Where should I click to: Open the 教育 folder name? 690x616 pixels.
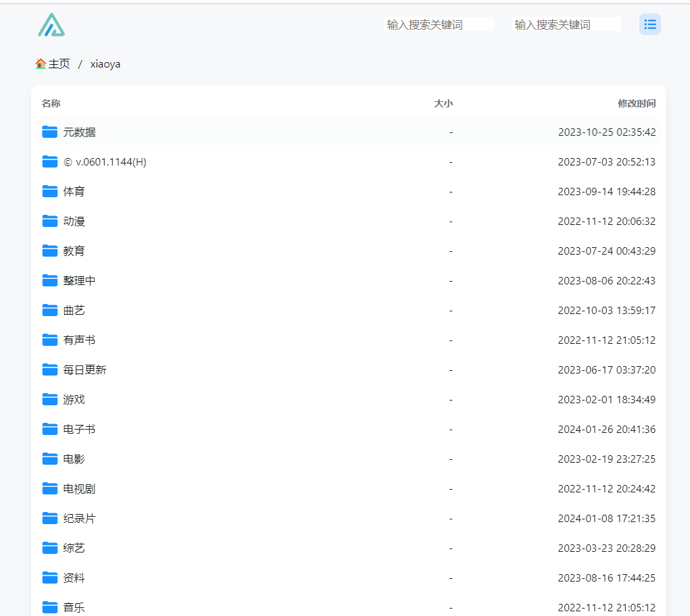click(x=74, y=251)
